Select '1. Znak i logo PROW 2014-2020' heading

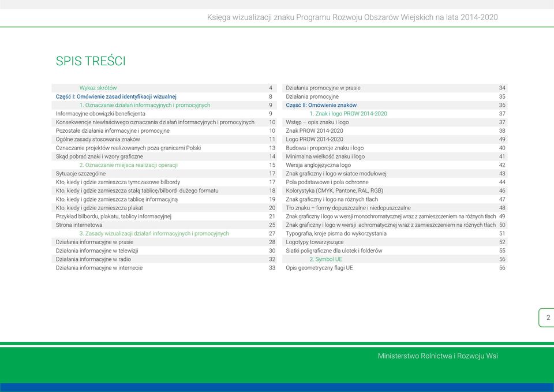348,114
